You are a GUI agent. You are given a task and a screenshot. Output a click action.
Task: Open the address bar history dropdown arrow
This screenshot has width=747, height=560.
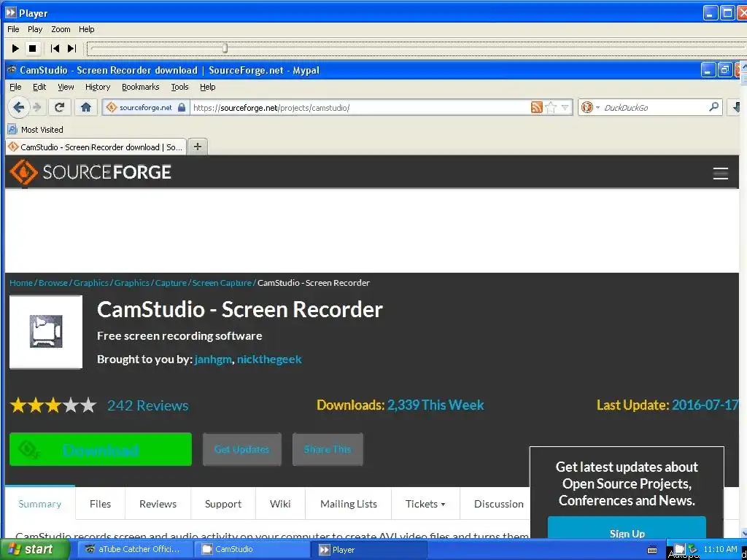[x=565, y=108]
